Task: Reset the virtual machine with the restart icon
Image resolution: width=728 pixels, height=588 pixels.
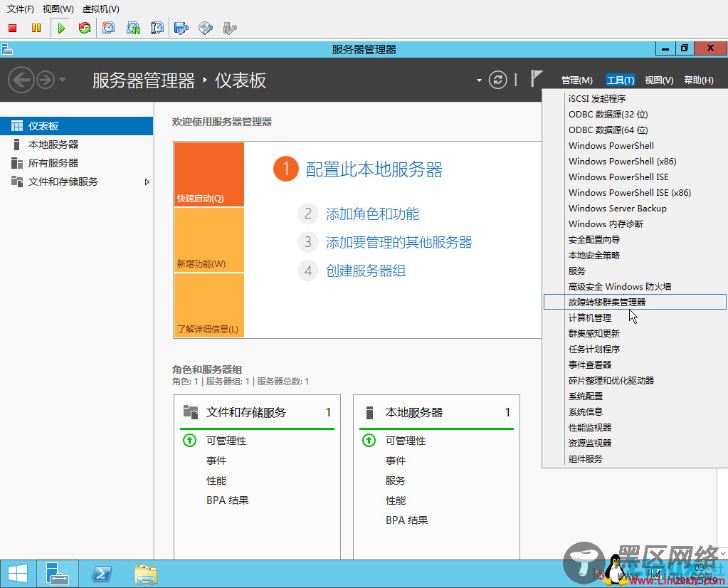Action: point(85,28)
